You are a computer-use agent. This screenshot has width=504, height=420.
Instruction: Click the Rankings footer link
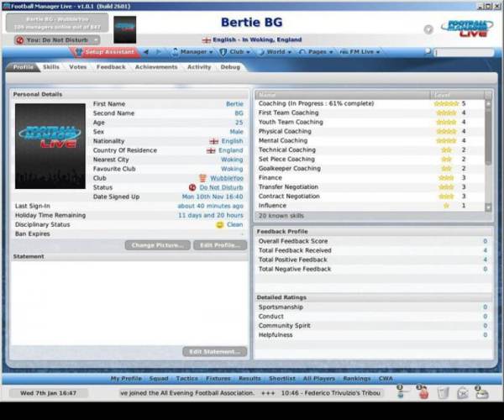pos(357,379)
